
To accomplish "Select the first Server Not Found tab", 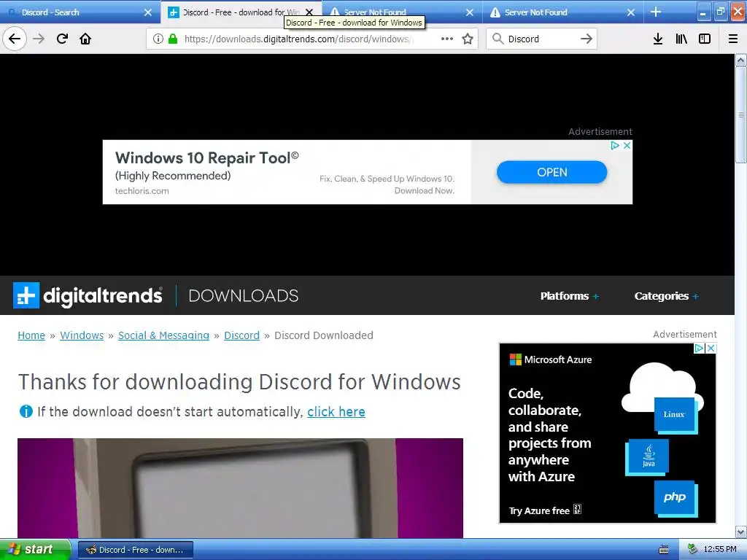I will 403,12.
